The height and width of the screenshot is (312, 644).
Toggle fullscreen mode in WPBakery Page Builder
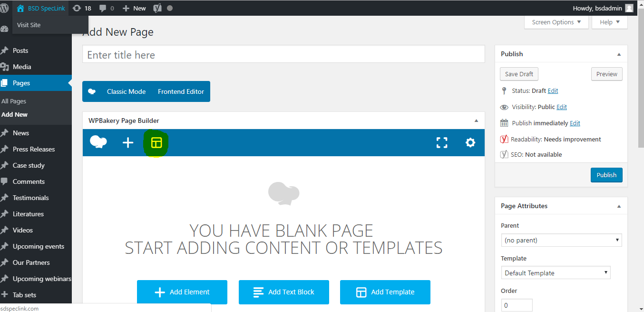(442, 142)
